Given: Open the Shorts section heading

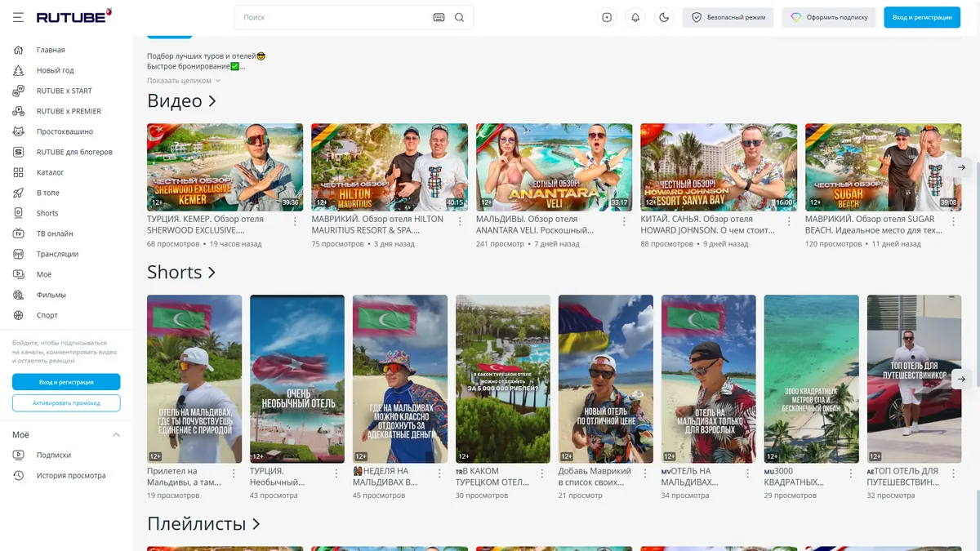Looking at the screenshot, I should click(x=181, y=272).
